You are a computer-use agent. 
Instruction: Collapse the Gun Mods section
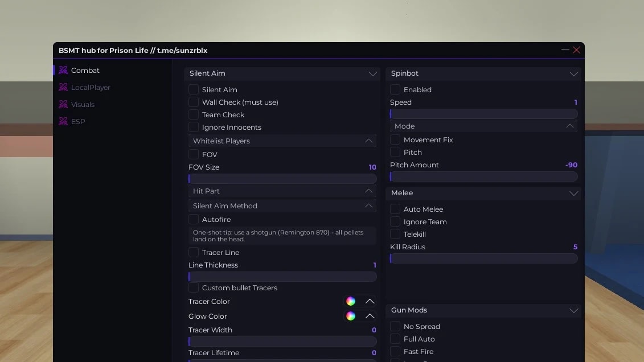(x=574, y=310)
